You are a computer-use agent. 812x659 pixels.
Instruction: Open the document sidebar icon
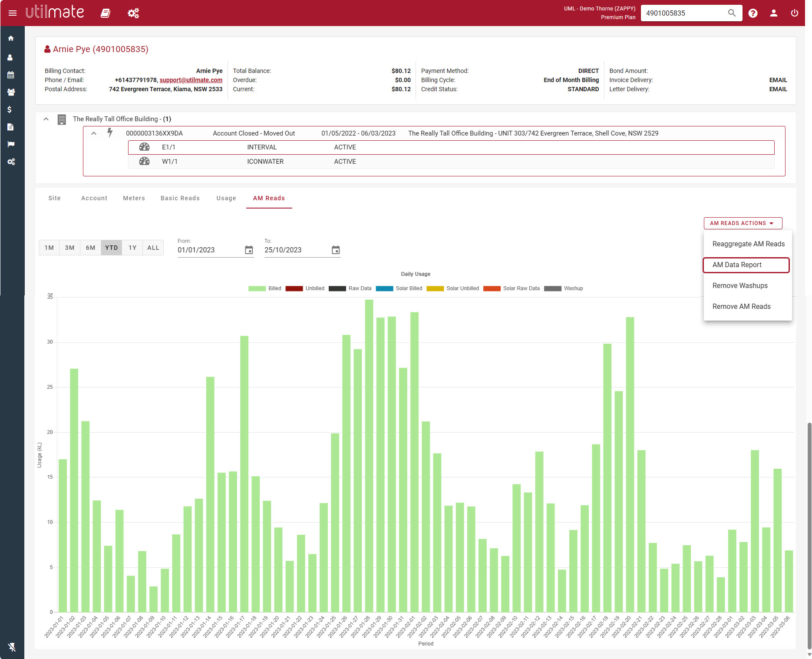(10, 127)
